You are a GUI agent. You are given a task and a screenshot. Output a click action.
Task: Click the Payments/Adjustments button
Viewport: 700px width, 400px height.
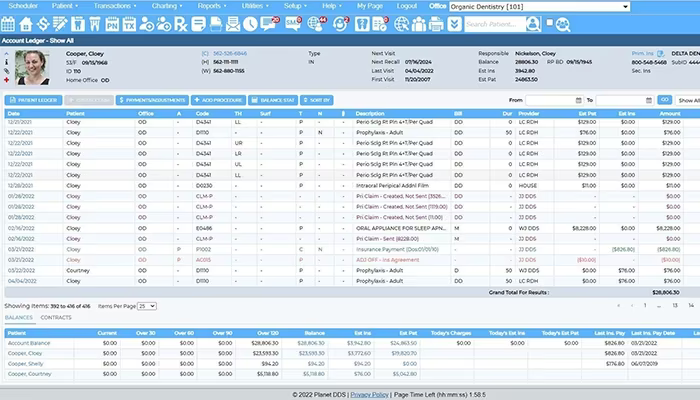pos(152,100)
